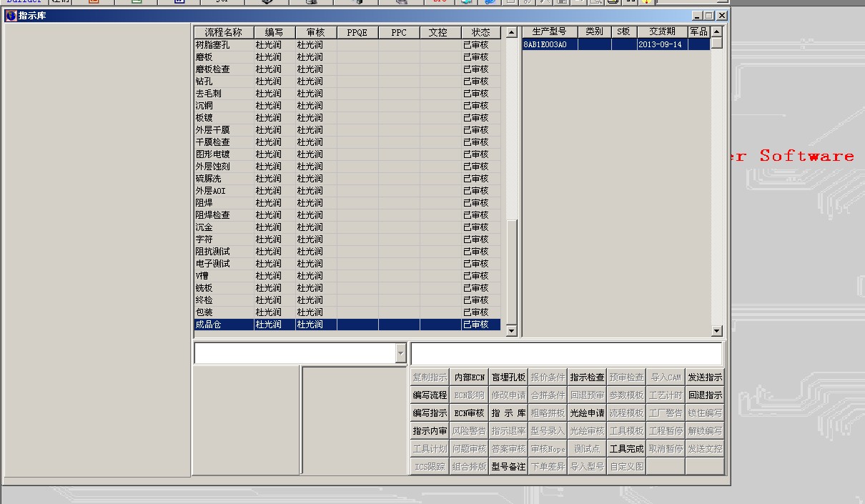Click the up arrow of the process table scrollbar
This screenshot has height=504, width=865.
click(511, 32)
